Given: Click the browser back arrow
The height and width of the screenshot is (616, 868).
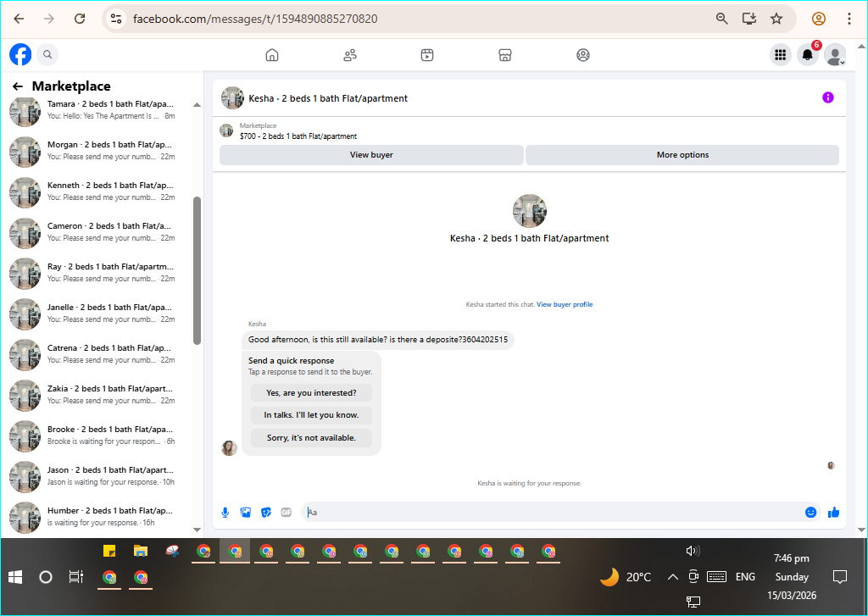Looking at the screenshot, I should point(19,19).
